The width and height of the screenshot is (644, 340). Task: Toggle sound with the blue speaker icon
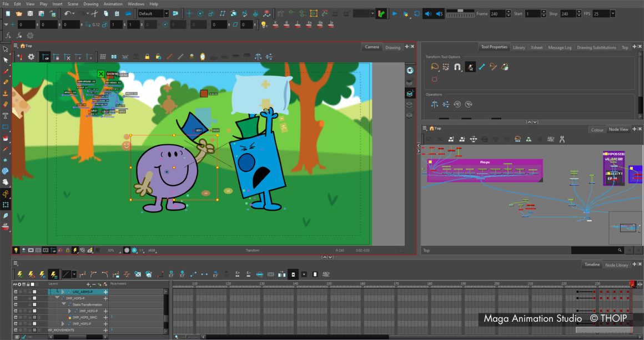coord(428,13)
